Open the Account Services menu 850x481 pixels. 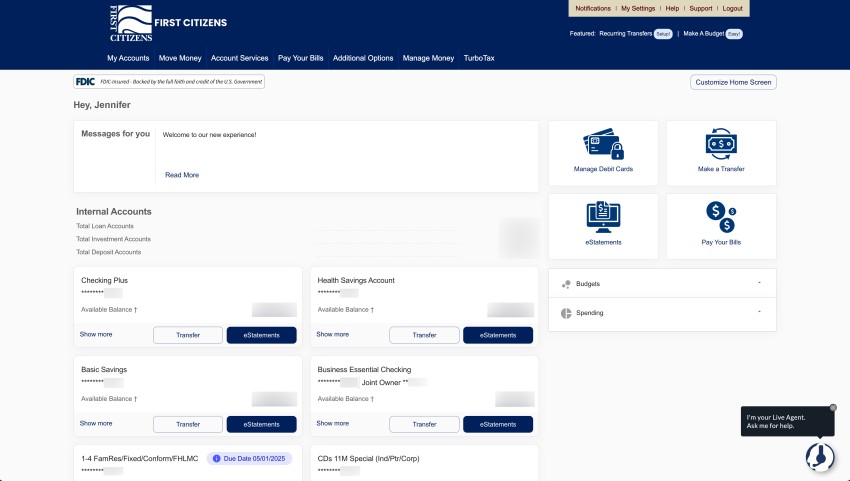(240, 58)
